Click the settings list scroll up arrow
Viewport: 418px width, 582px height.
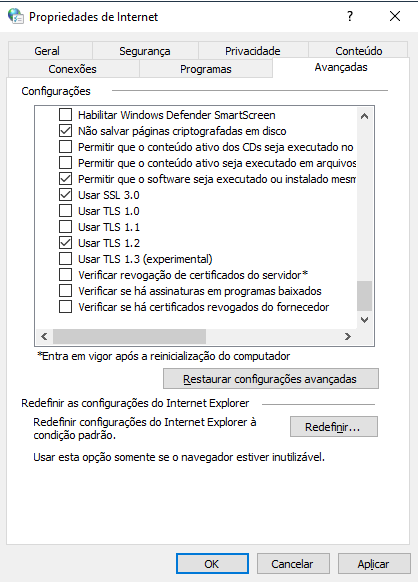[364, 116]
